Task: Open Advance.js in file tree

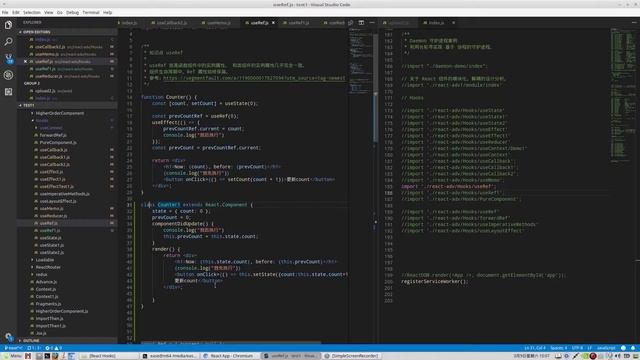Action: [x=46, y=282]
